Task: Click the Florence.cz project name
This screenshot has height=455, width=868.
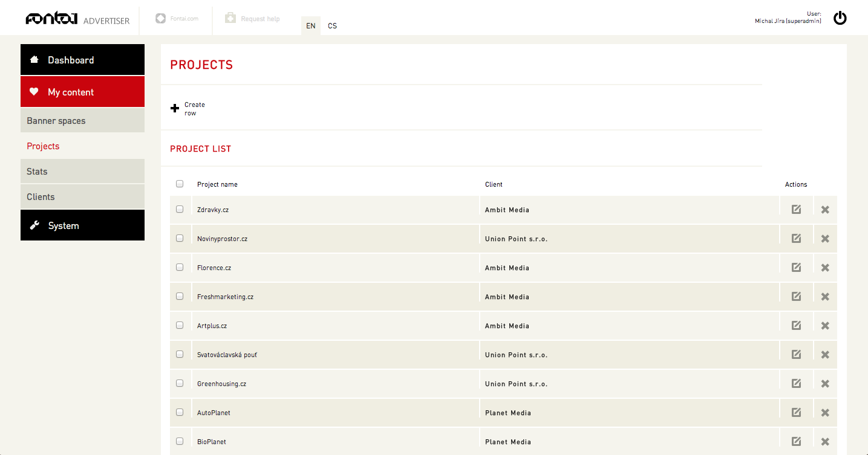Action: tap(214, 268)
